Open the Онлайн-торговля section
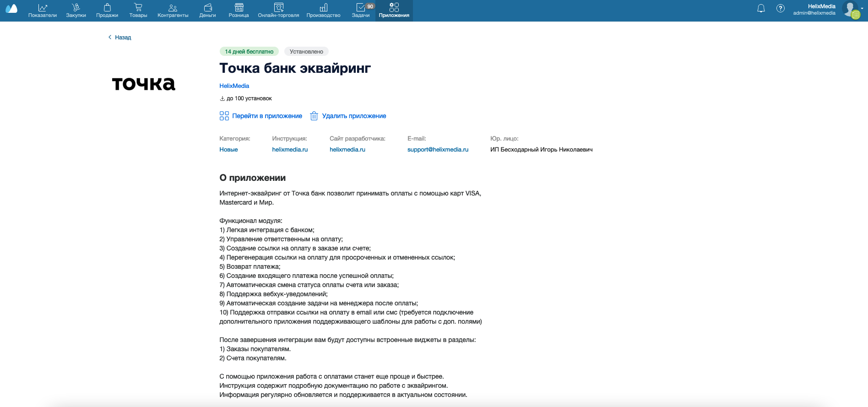Image resolution: width=868 pixels, height=407 pixels. pos(278,11)
